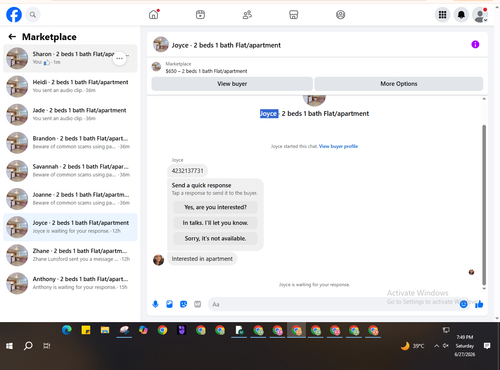Open Sticky Notes from taskbar
Viewport: 500px width, 370px height.
coord(86,330)
